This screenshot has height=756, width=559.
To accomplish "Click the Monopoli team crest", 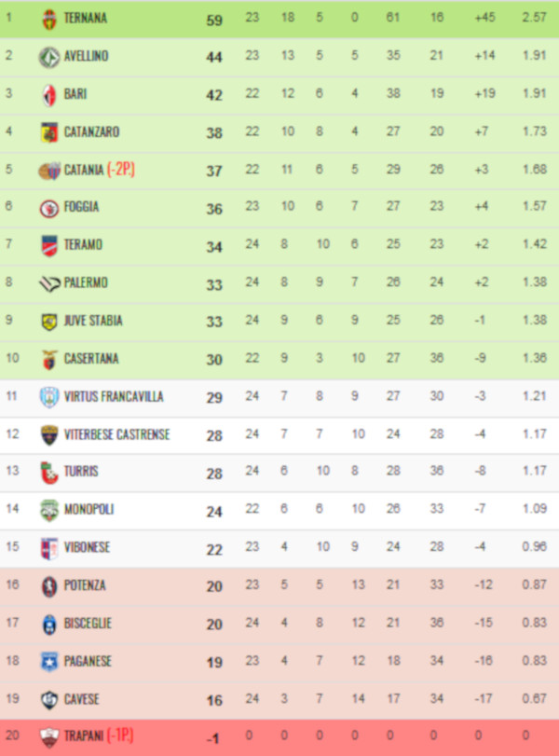I will [49, 510].
